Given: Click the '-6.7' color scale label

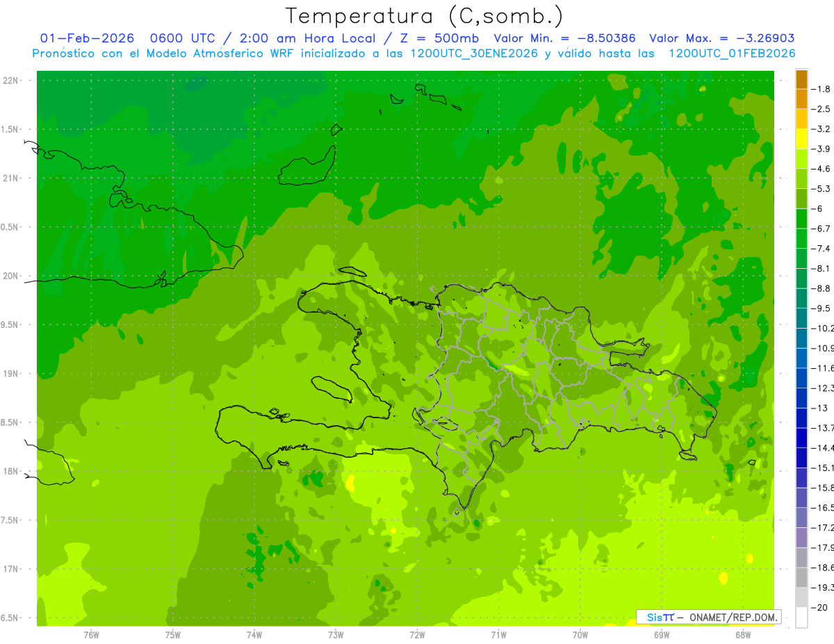Looking at the screenshot, I should pyautogui.click(x=821, y=229).
